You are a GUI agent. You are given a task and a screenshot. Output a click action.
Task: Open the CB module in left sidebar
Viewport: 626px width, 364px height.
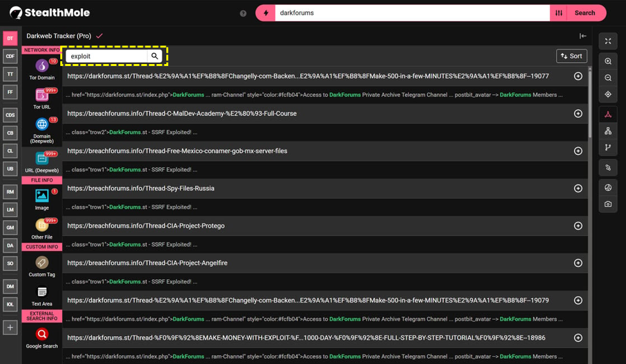(10, 133)
